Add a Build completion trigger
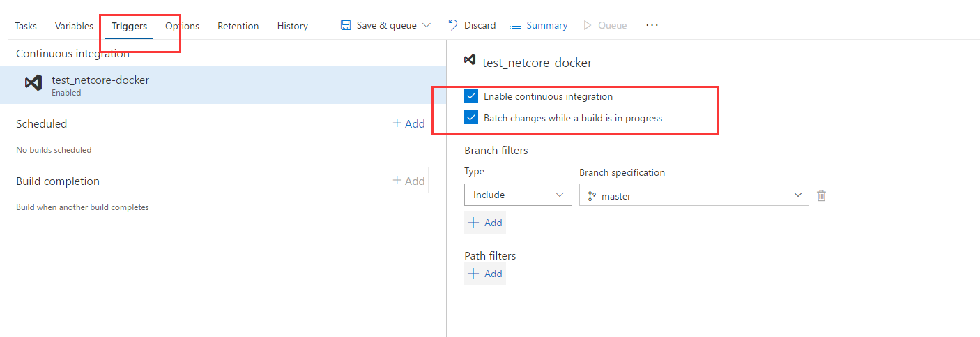This screenshot has height=337, width=980. pos(408,181)
